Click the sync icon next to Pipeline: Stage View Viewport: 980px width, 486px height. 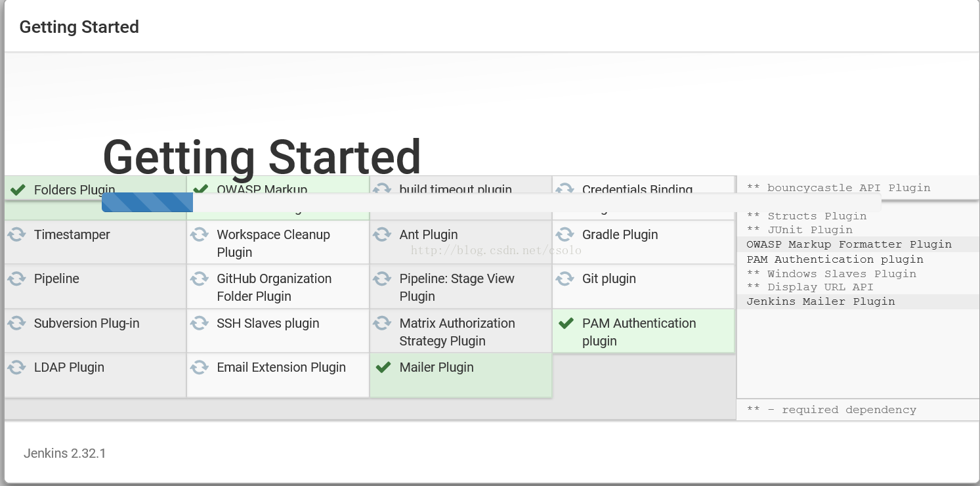click(382, 278)
